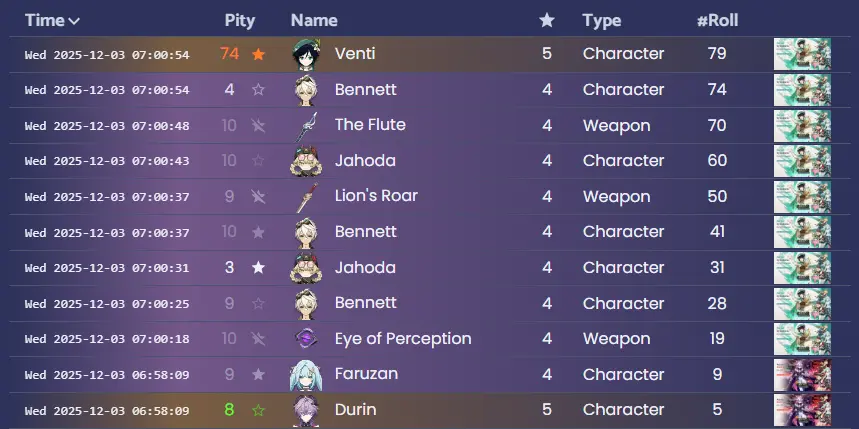Click Durin's character portrait icon
Viewport: 859px width, 429px height.
(305, 410)
